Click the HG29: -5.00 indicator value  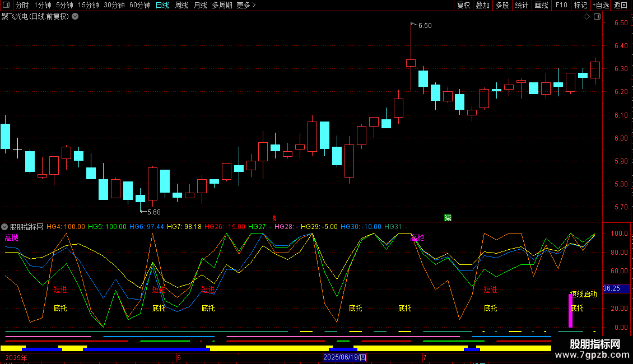tap(319, 227)
